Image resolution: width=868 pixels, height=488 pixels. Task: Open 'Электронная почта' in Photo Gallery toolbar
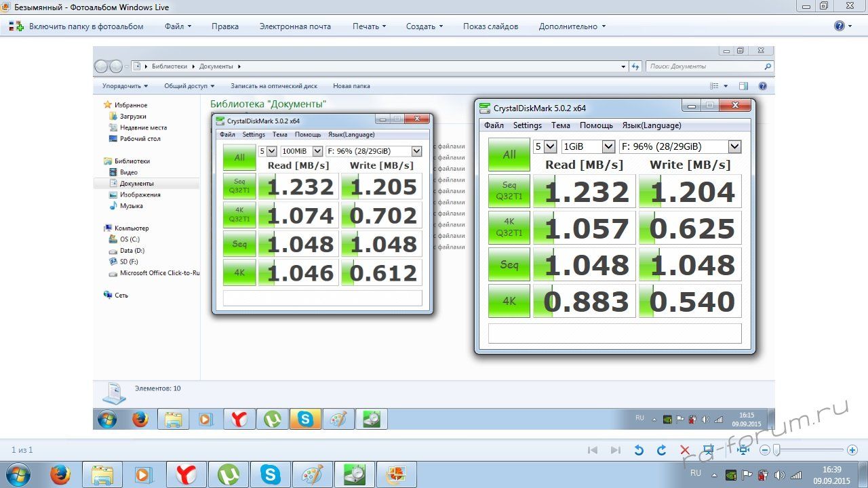(x=295, y=26)
